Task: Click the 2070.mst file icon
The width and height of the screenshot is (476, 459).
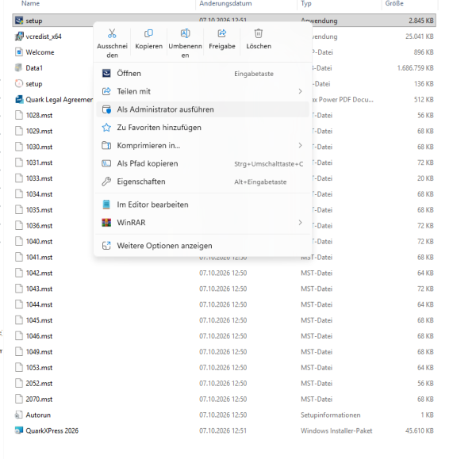Action: coord(19,399)
